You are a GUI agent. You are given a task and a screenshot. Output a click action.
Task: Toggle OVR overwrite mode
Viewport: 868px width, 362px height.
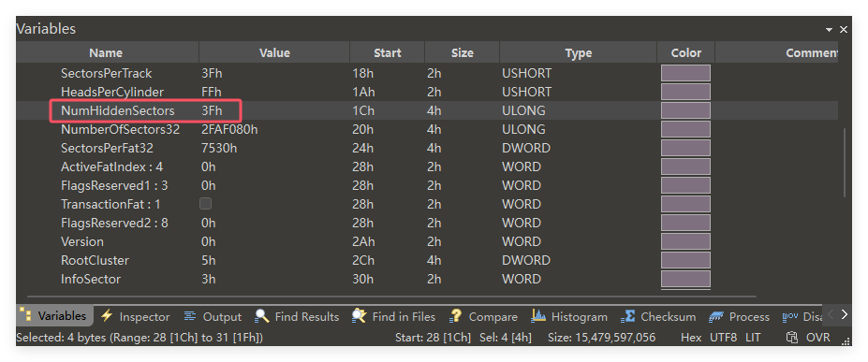[x=818, y=337]
